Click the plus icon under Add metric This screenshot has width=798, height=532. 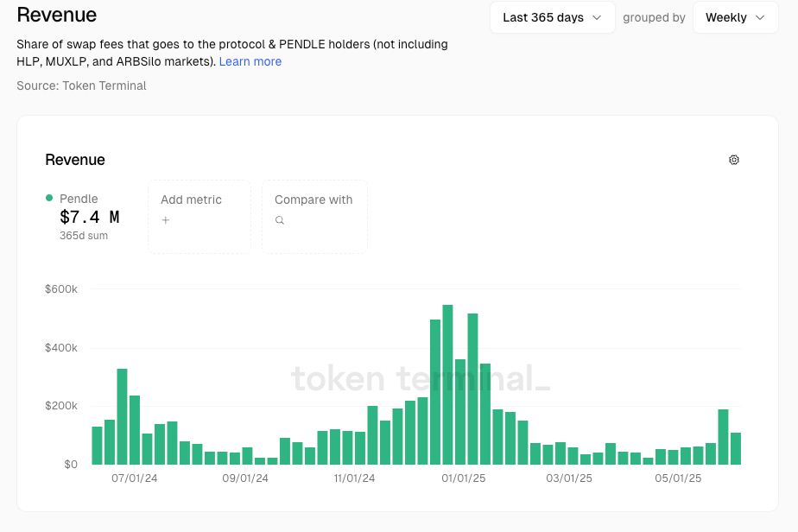pyautogui.click(x=166, y=220)
